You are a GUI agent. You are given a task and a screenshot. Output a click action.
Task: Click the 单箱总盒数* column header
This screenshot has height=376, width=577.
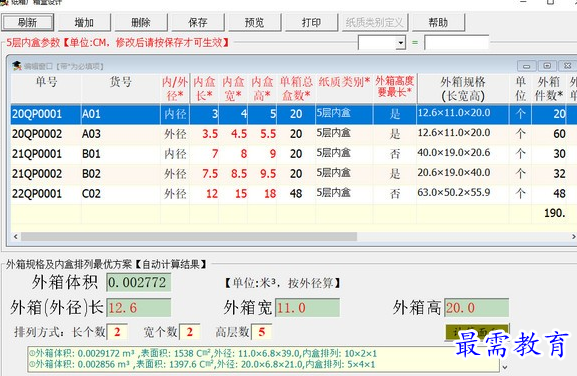296,89
